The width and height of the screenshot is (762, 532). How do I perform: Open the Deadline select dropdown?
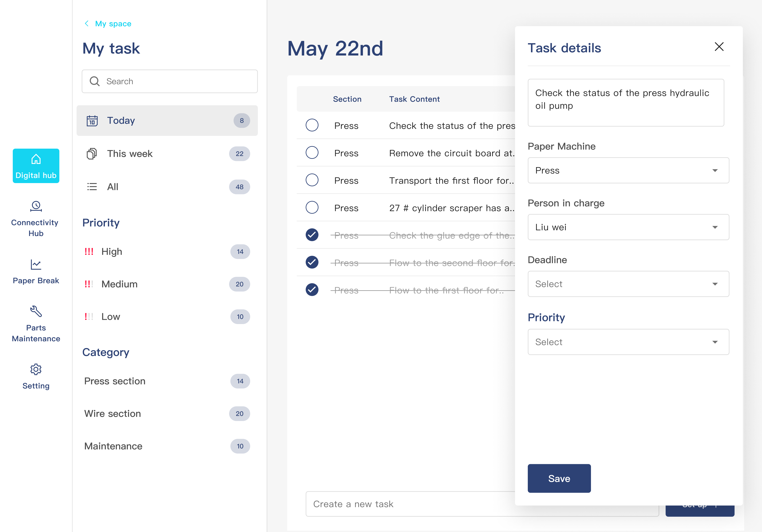(628, 284)
